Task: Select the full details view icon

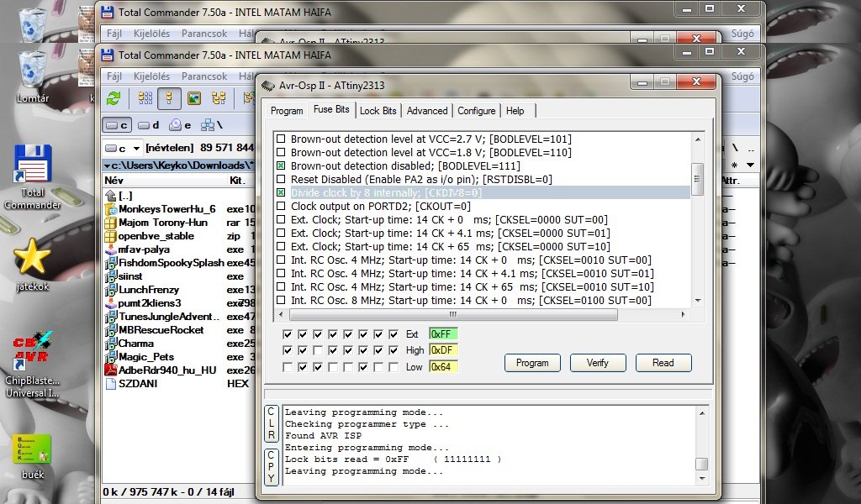Action: pos(169,98)
